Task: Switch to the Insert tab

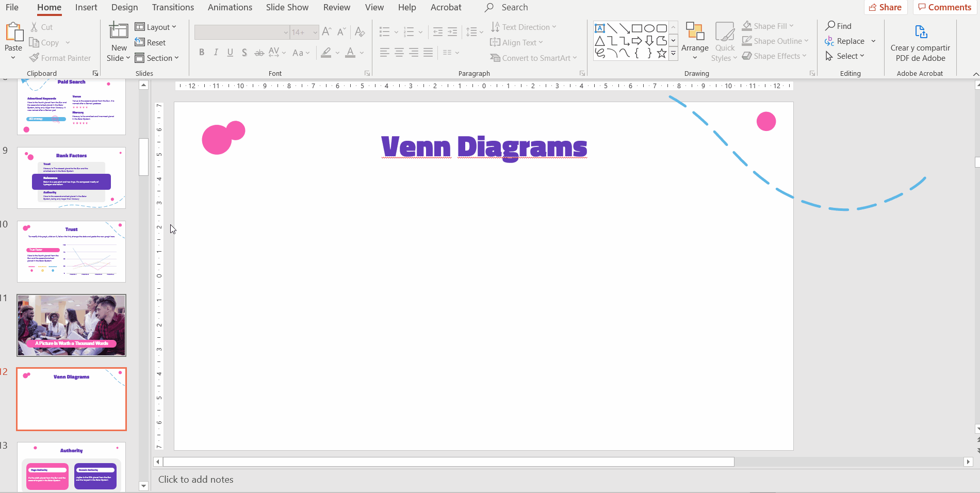Action: [86, 7]
